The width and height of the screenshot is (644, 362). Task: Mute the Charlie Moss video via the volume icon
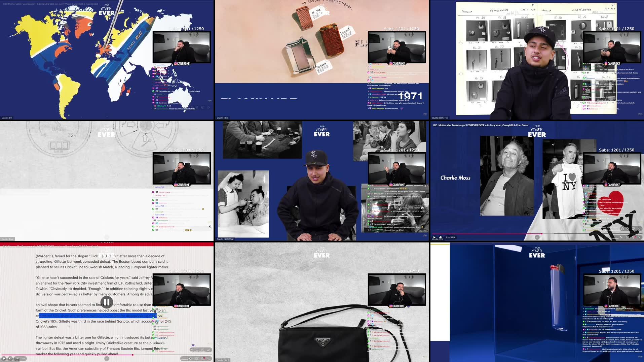440,237
